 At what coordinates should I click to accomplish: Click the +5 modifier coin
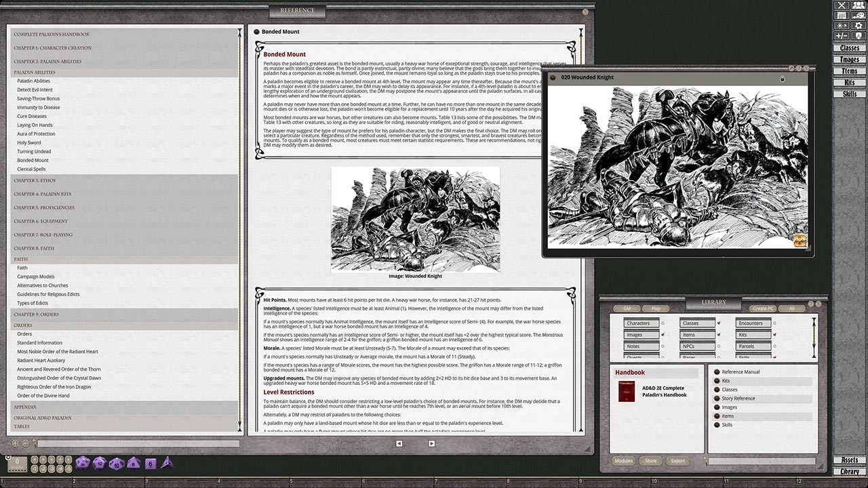coord(68,468)
